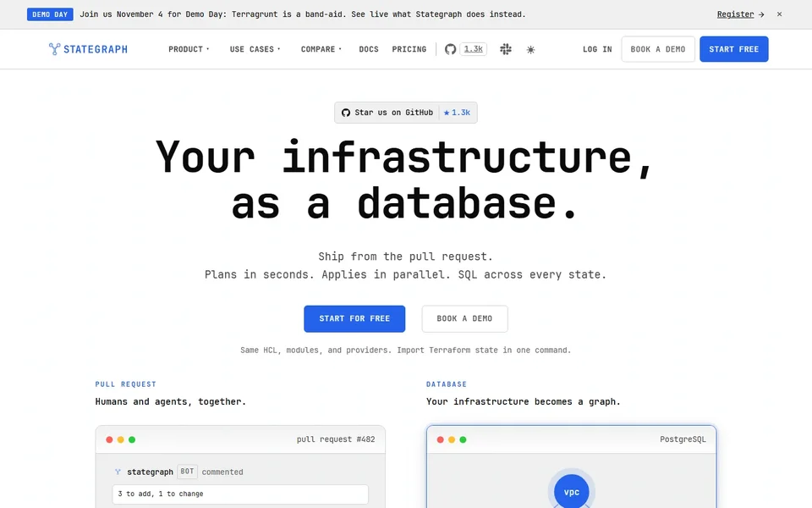Expand the Use Cases dropdown menu

[255, 49]
